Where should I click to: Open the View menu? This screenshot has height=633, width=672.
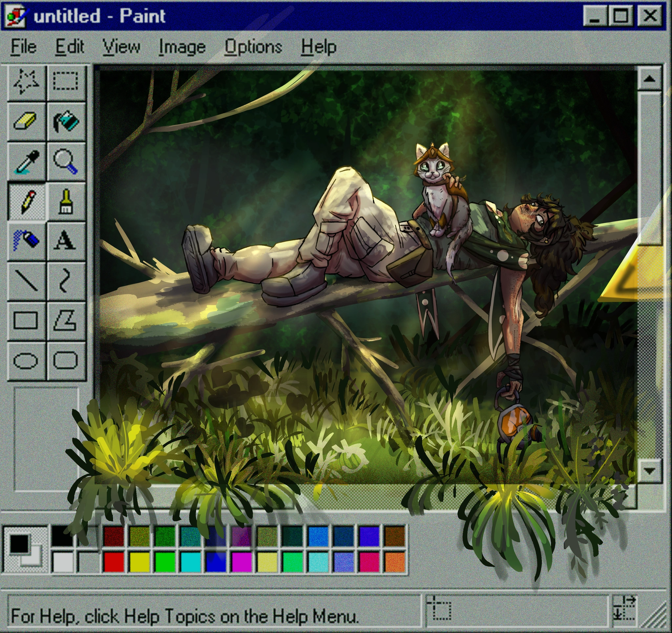[121, 47]
